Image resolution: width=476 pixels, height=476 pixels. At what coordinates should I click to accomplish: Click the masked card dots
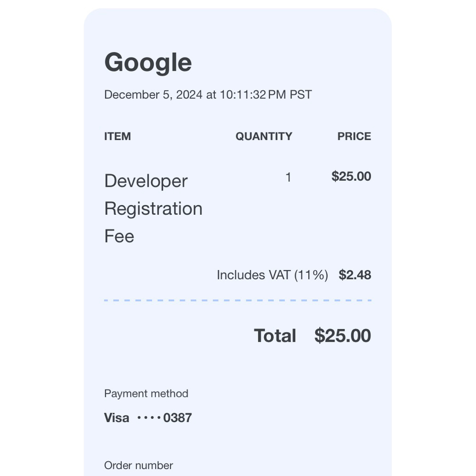(149, 418)
